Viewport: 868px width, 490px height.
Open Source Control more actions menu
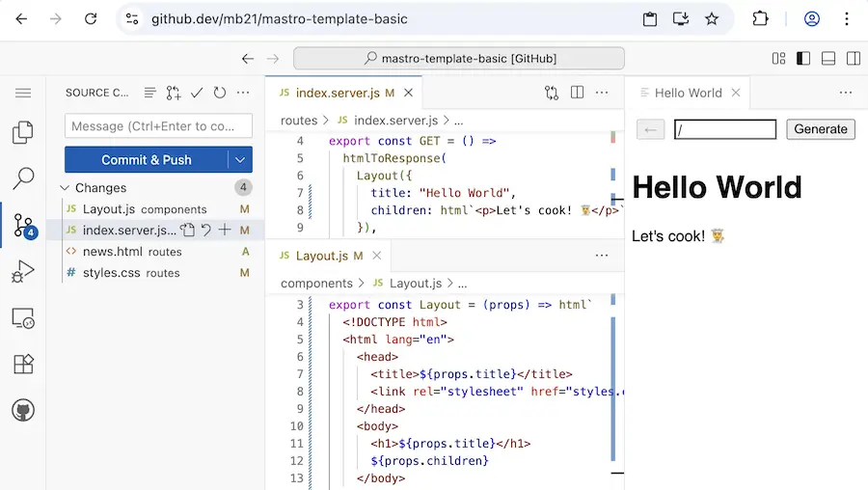click(243, 93)
